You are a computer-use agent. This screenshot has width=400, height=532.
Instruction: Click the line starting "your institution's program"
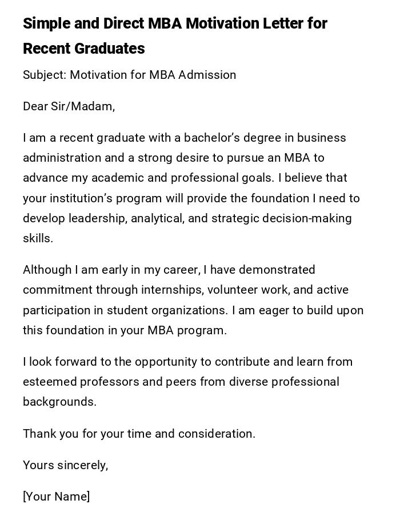pos(191,198)
